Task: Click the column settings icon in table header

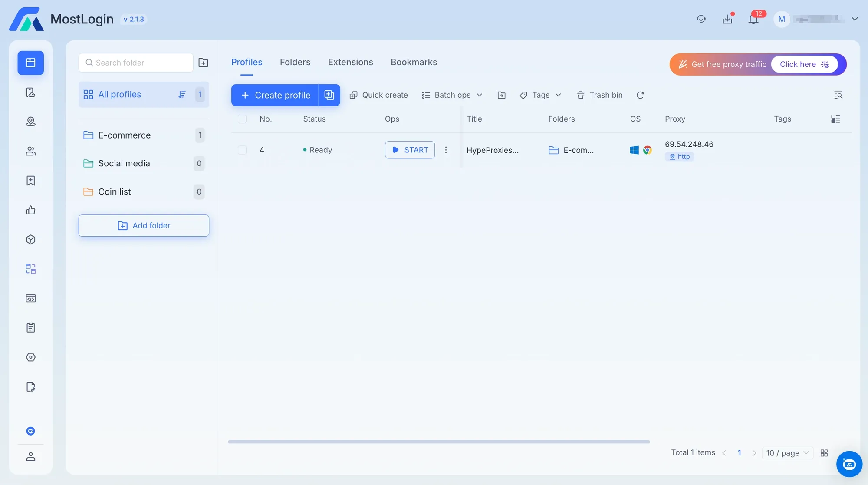Action: point(835,119)
